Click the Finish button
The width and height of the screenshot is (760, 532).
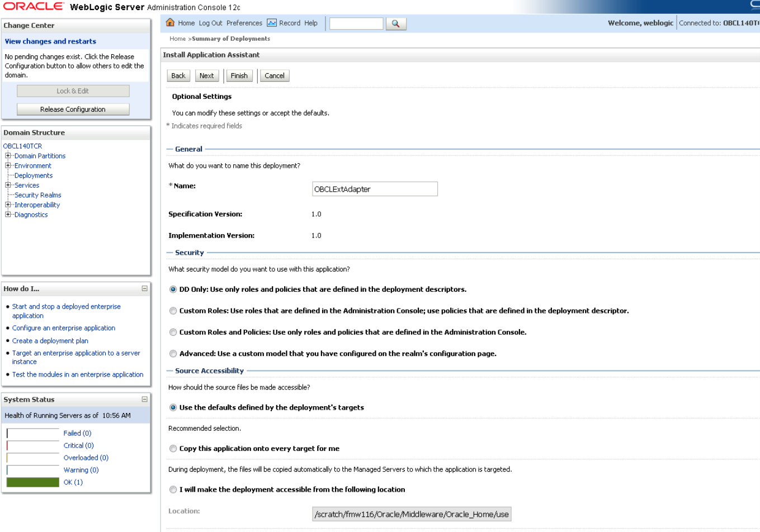[x=239, y=75]
